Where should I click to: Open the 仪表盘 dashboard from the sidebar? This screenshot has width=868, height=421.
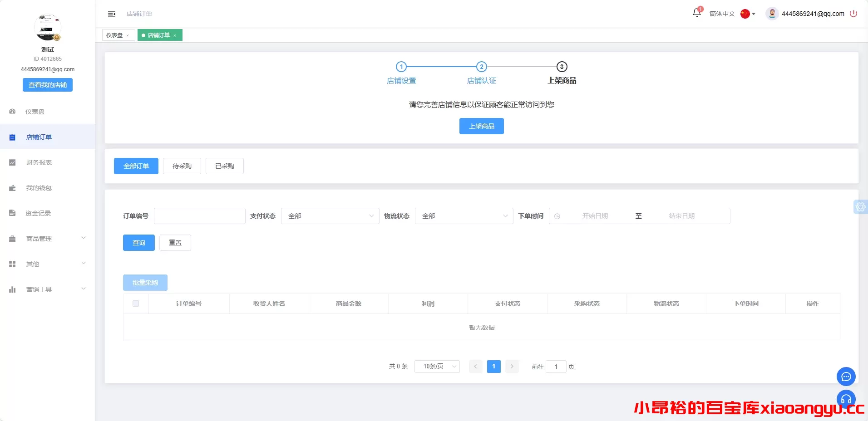[x=35, y=112]
